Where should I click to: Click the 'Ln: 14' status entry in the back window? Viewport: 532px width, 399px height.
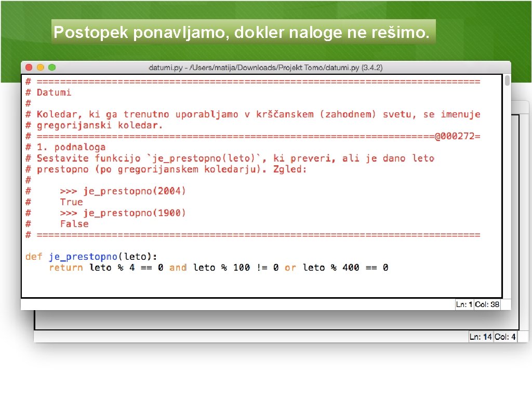pos(481,337)
